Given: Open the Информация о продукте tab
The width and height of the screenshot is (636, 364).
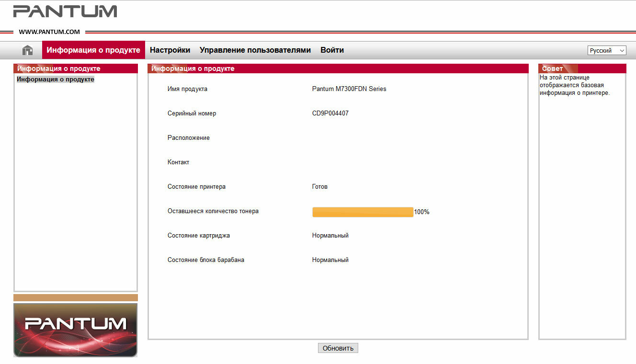Looking at the screenshot, I should 93,50.
